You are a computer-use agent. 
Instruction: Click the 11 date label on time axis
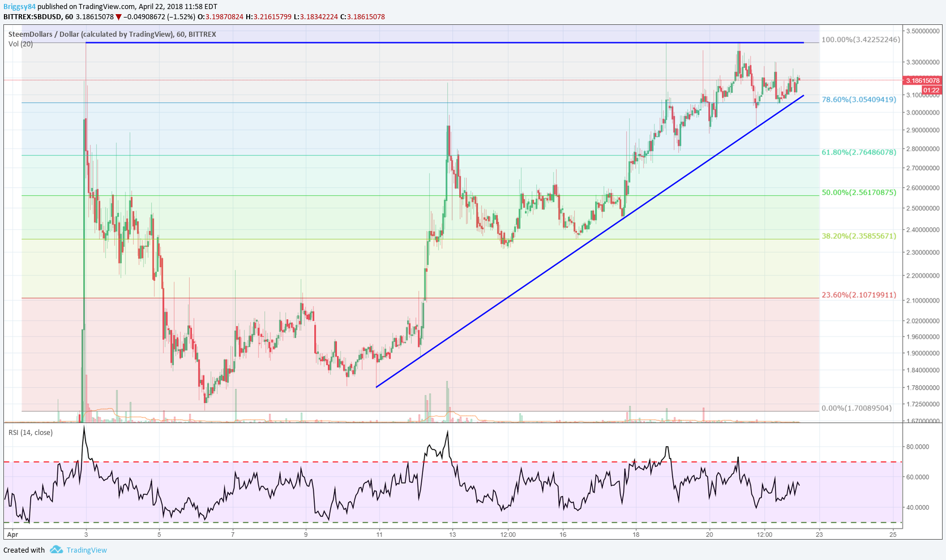click(x=379, y=535)
